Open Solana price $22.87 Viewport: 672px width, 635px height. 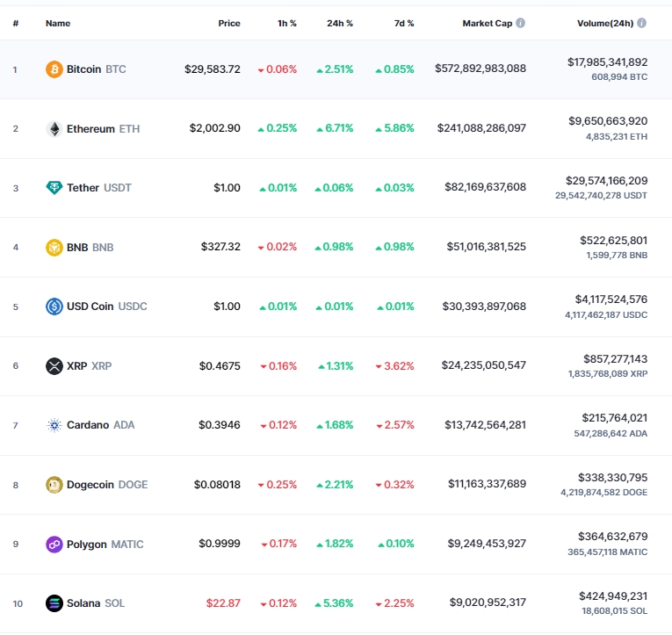click(223, 603)
